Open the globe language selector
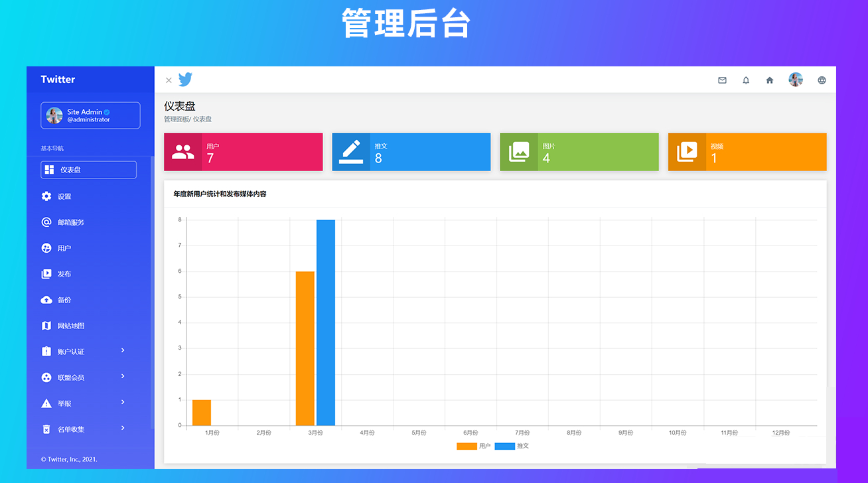This screenshot has width=868, height=483. point(822,80)
